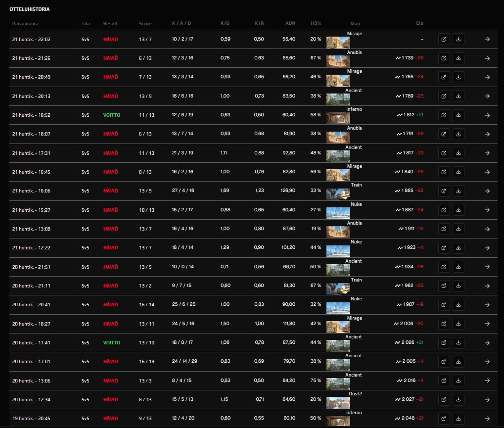The width and height of the screenshot is (504, 428).
Task: Click VOITTO result on 20 huhtik. 17:41
Action: (112, 343)
